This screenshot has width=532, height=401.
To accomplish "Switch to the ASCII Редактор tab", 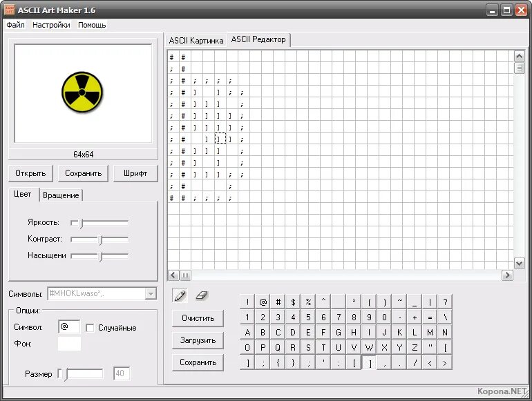I will pyautogui.click(x=258, y=39).
